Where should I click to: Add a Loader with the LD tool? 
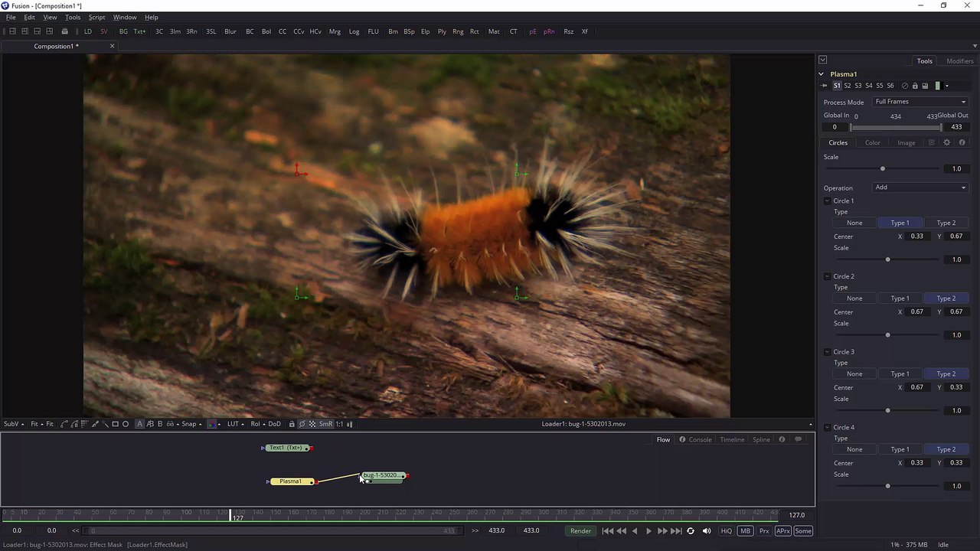(x=88, y=31)
